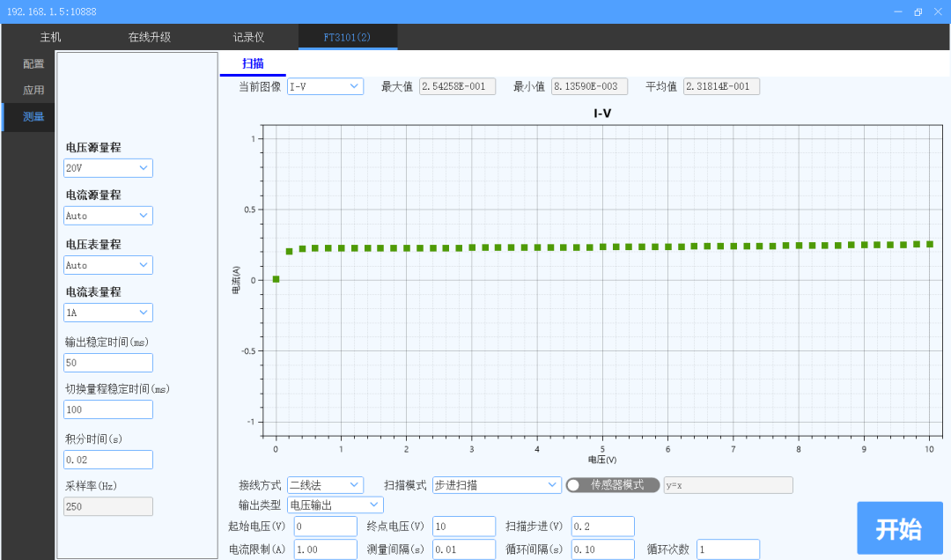Expand the 电压表量程 Auto dropdown
The width and height of the screenshot is (951, 560).
(x=108, y=265)
